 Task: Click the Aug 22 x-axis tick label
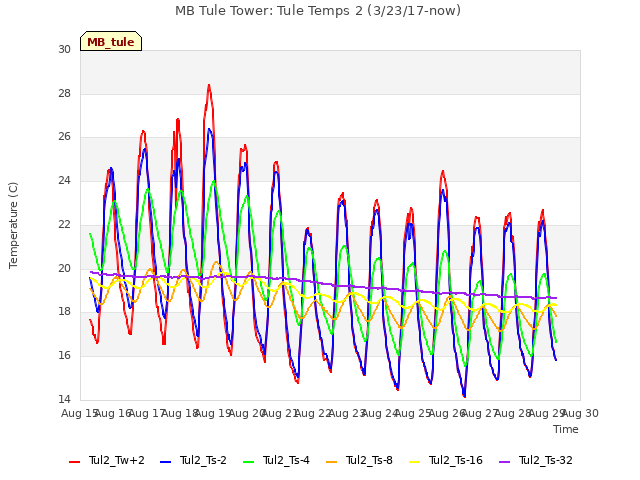(x=313, y=413)
